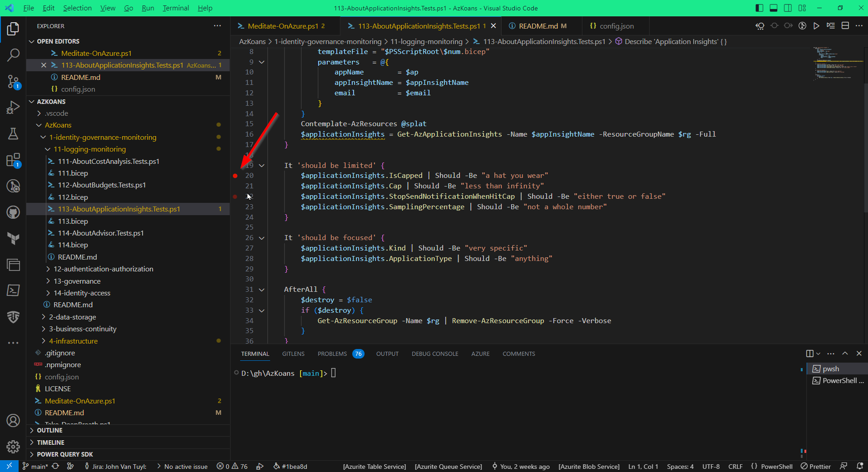This screenshot has height=472, width=868.
Task: Open the Explorer view in activity bar
Action: pos(13,29)
